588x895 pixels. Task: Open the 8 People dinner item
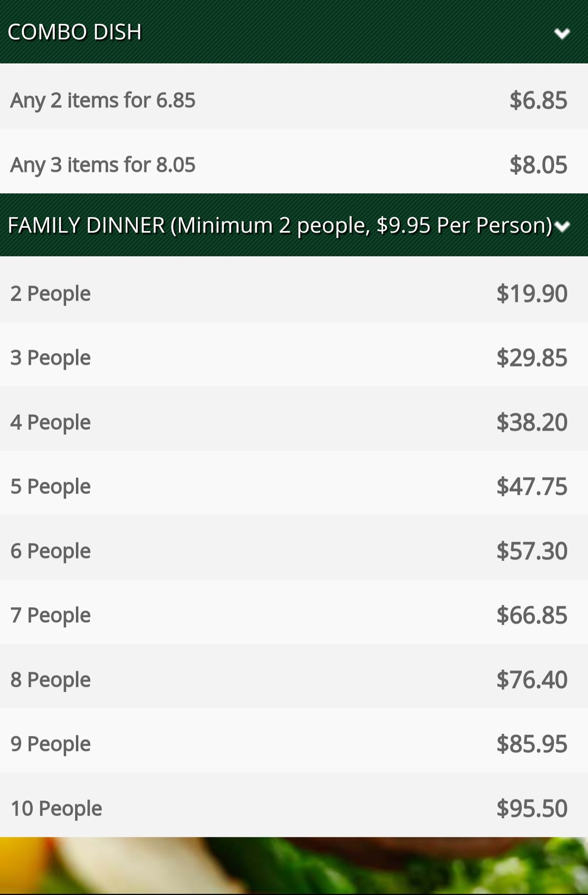point(51,679)
